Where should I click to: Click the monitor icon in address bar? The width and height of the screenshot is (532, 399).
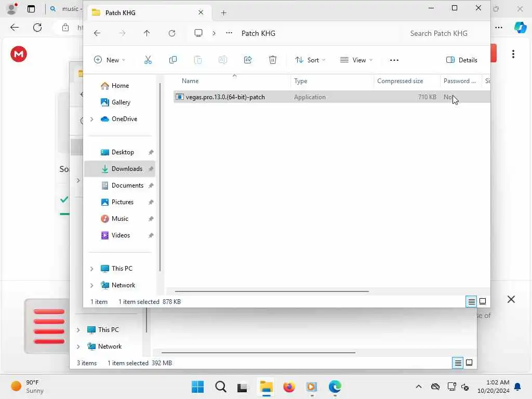point(198,33)
